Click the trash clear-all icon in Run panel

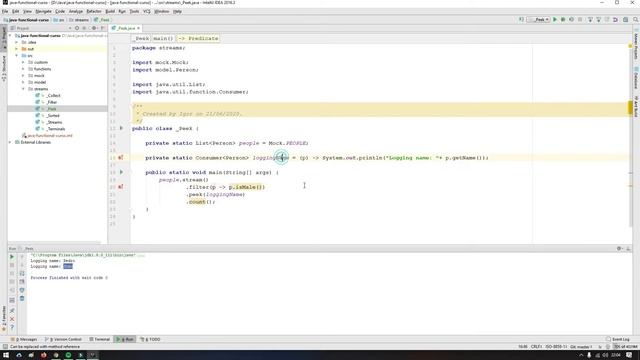[22, 299]
